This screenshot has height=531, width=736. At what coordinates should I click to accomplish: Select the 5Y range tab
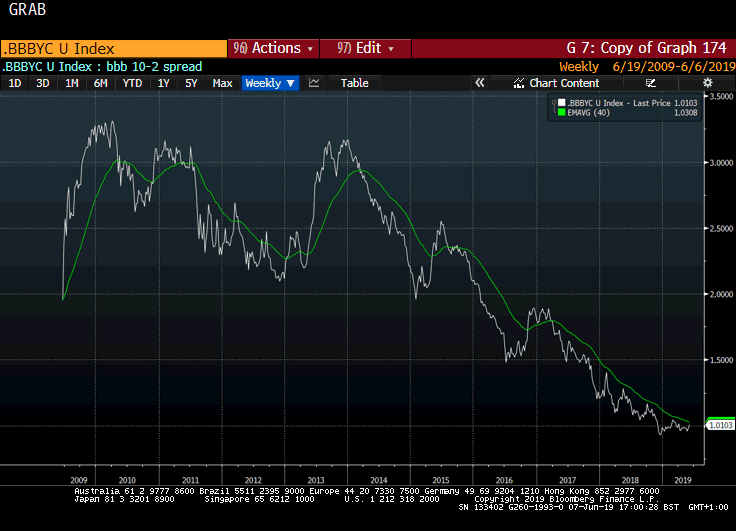pos(191,83)
